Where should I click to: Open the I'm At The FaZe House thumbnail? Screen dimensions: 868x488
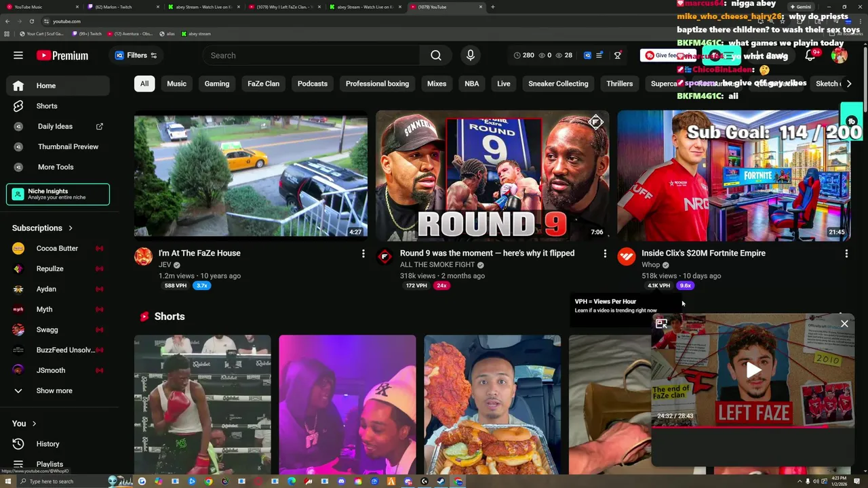click(x=251, y=176)
